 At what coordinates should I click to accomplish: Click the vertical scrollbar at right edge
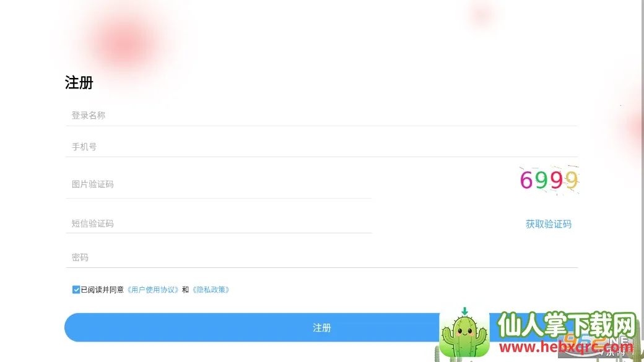642,181
